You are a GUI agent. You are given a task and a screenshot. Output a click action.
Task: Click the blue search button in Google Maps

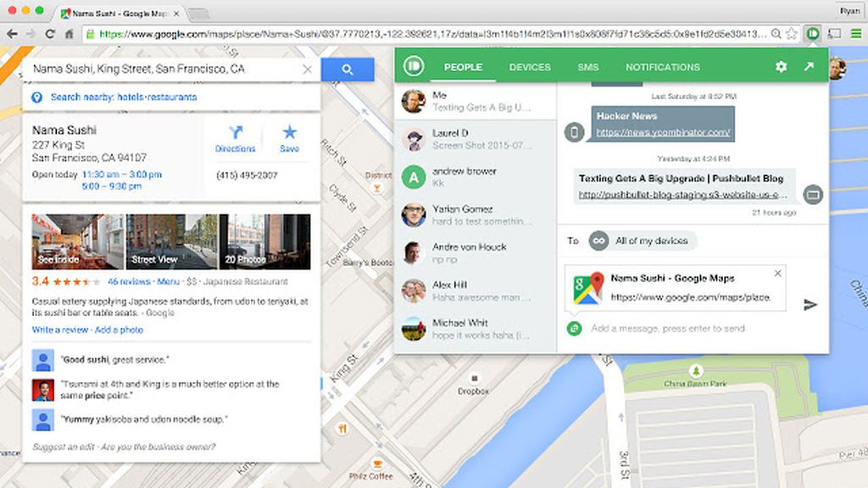(347, 69)
